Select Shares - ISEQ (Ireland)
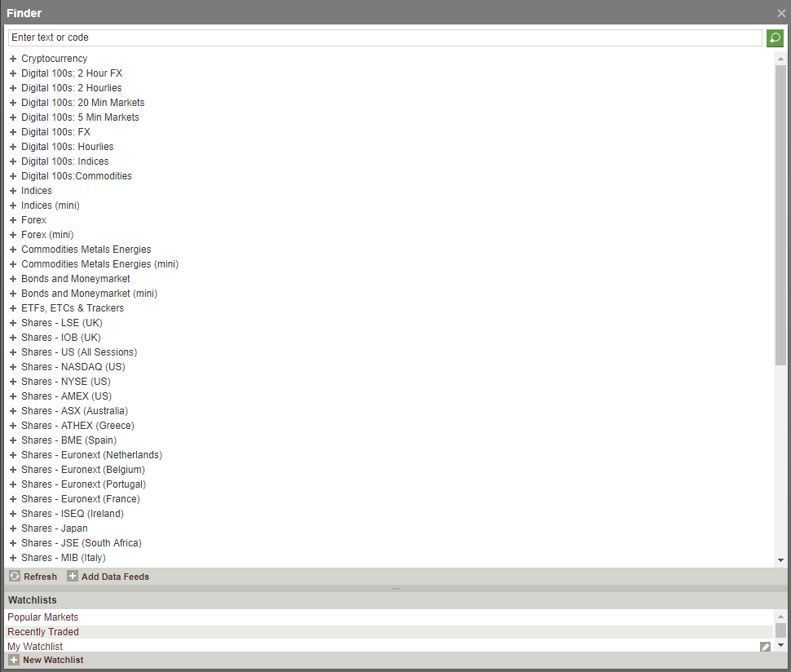The width and height of the screenshot is (791, 672). 73,514
